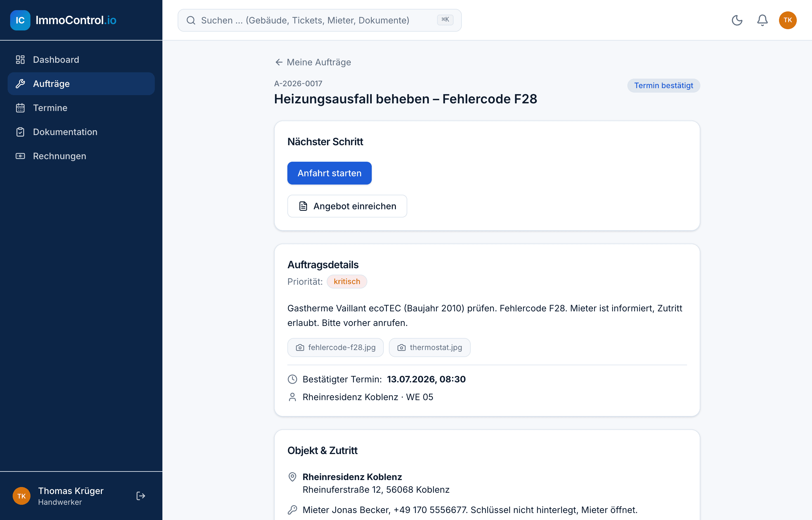Click the wrench icon beside Aufträge

(x=20, y=84)
